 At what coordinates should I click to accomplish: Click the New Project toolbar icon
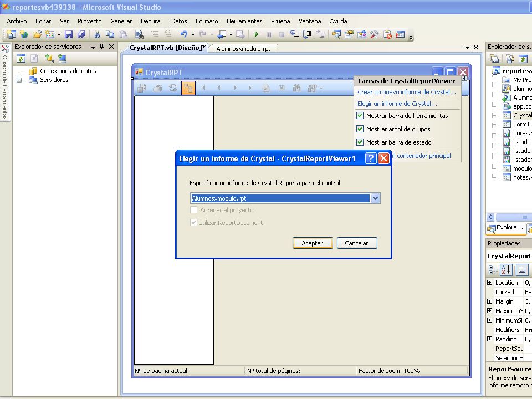tap(11, 34)
